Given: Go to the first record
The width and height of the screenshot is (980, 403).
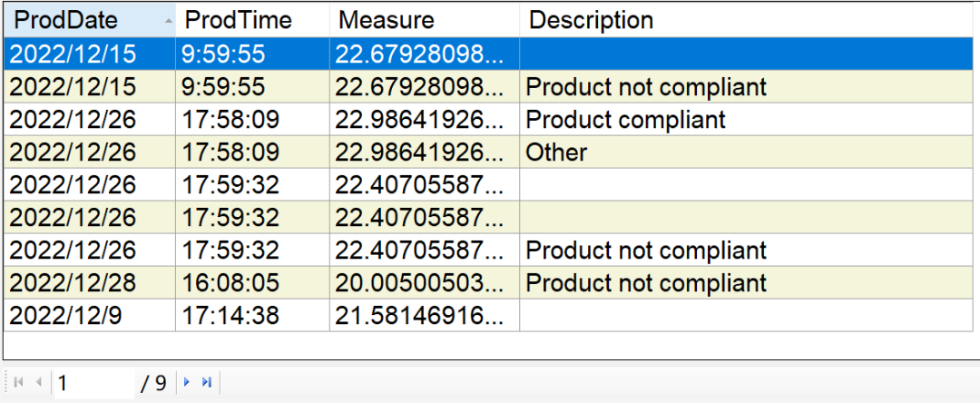Looking at the screenshot, I should [19, 383].
